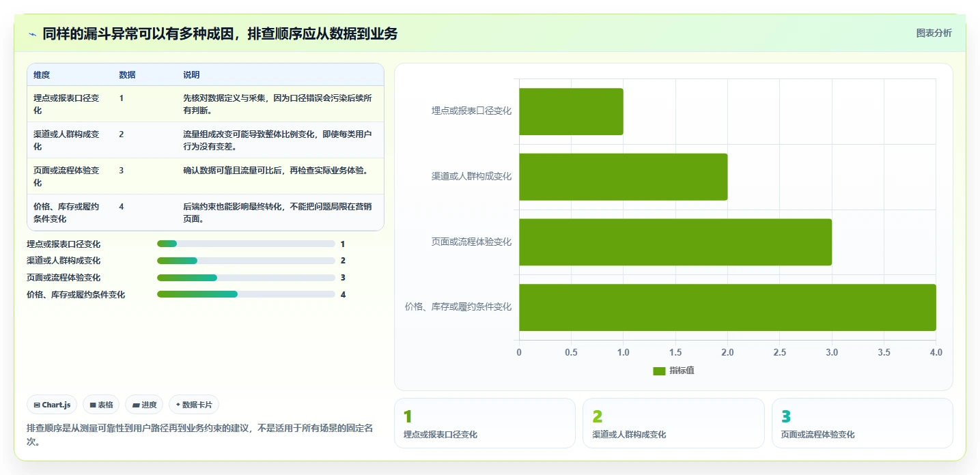Click the chart bar for 页面或流程体验变化

675,242
